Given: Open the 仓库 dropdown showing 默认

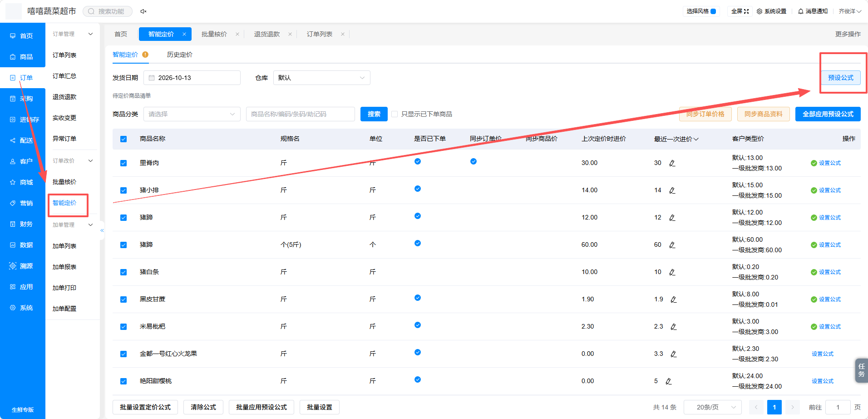Looking at the screenshot, I should (322, 78).
